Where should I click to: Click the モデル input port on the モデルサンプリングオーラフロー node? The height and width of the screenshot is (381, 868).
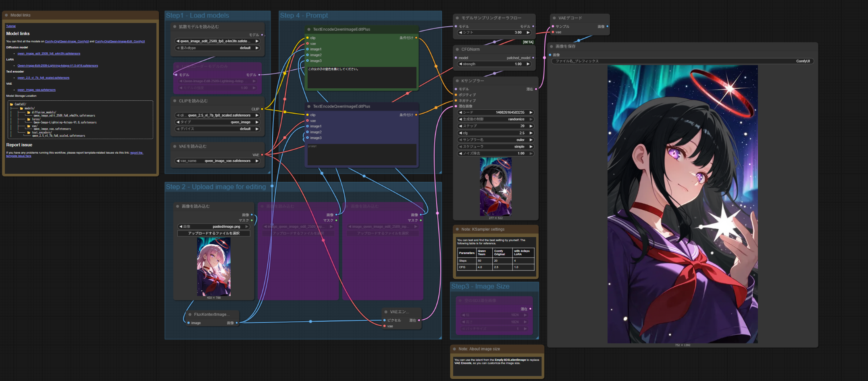456,26
